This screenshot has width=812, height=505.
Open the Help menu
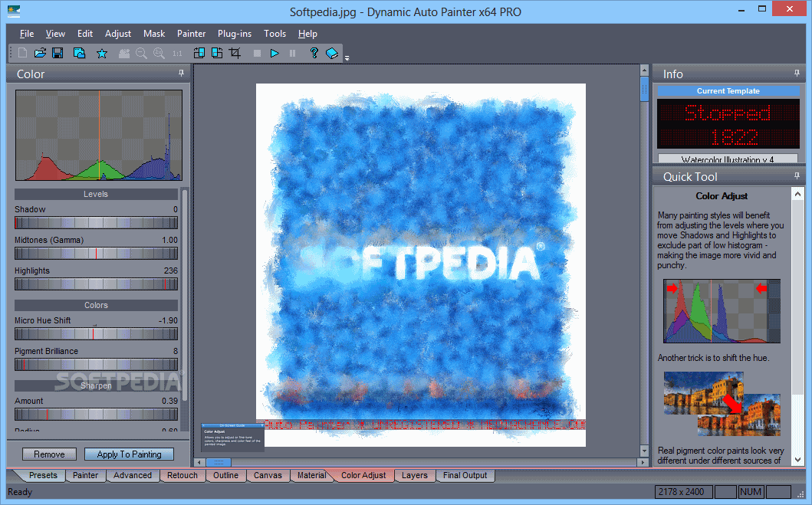tap(307, 34)
